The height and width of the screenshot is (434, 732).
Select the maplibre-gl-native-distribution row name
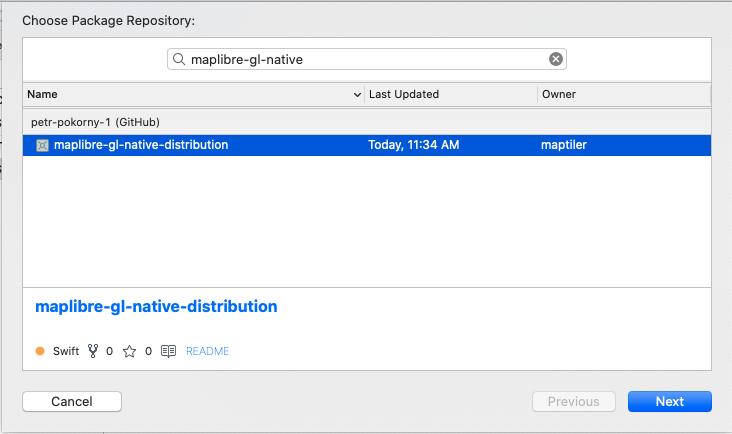click(141, 145)
